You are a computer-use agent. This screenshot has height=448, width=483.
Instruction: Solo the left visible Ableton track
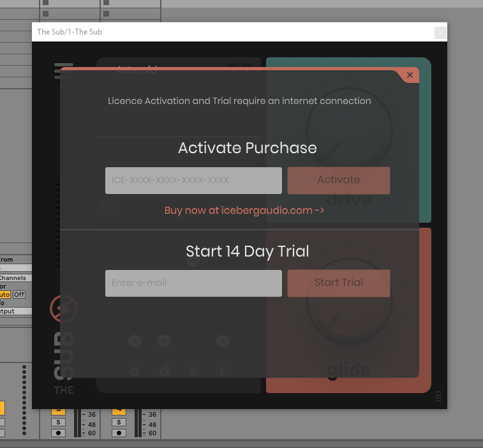58,422
